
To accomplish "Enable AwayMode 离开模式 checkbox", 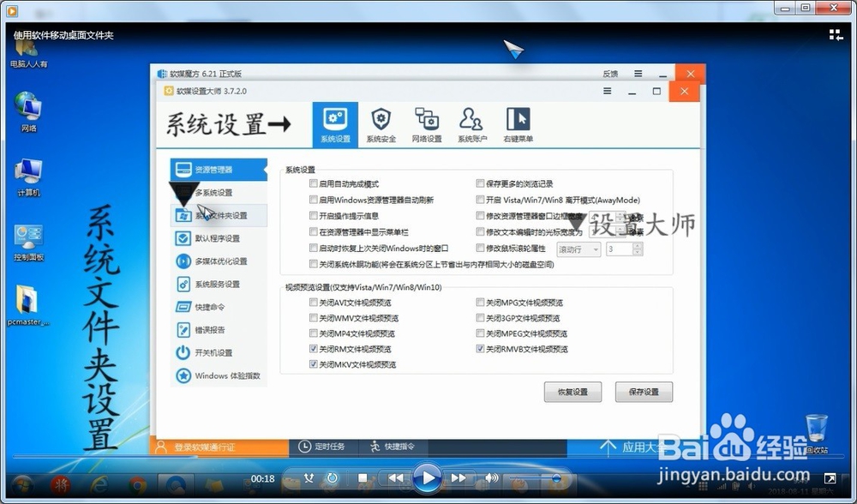I will 480,200.
